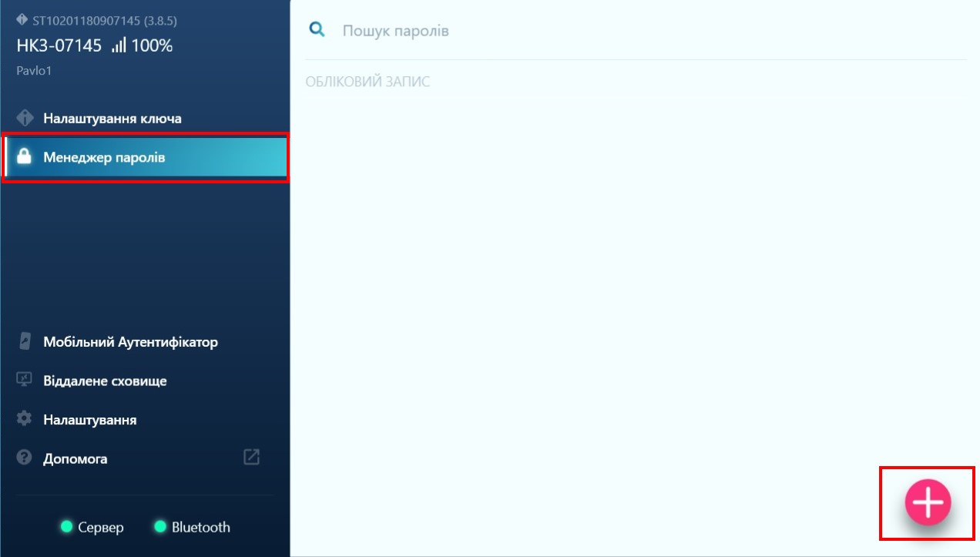Click the green Сервер status indicator
Screen dimensions: 980x557
(66, 527)
